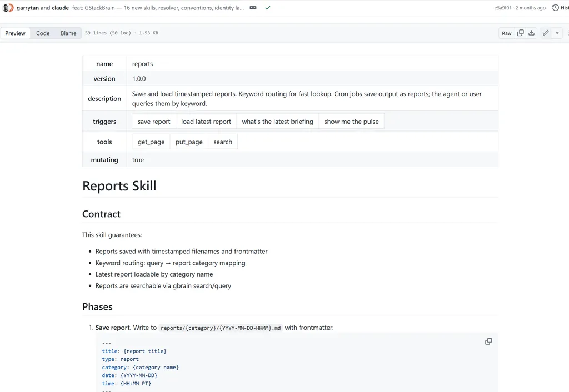Viewport: 569px width, 392px height.
Task: Click 'Keyword routing: query' bullet
Action: click(x=170, y=263)
